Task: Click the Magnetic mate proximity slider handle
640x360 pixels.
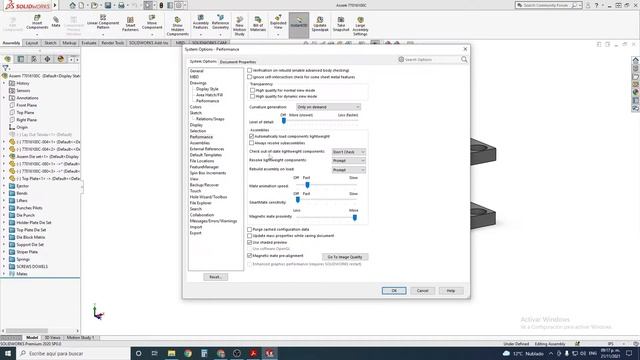Action: click(355, 218)
